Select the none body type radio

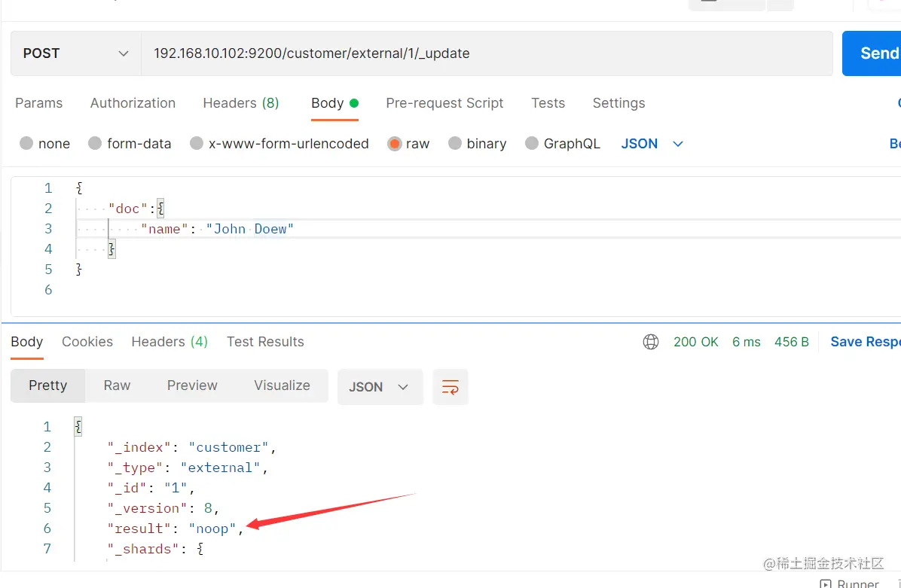(26, 144)
